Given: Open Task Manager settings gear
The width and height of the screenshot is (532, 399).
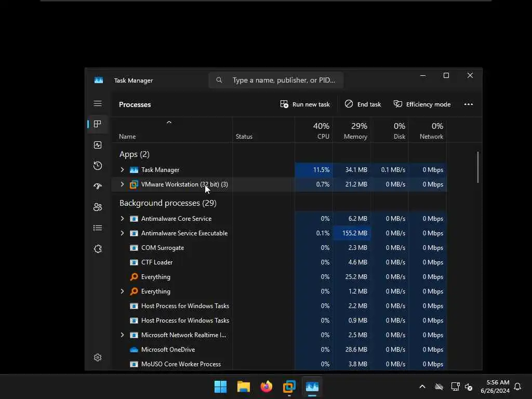Looking at the screenshot, I should pos(98,357).
